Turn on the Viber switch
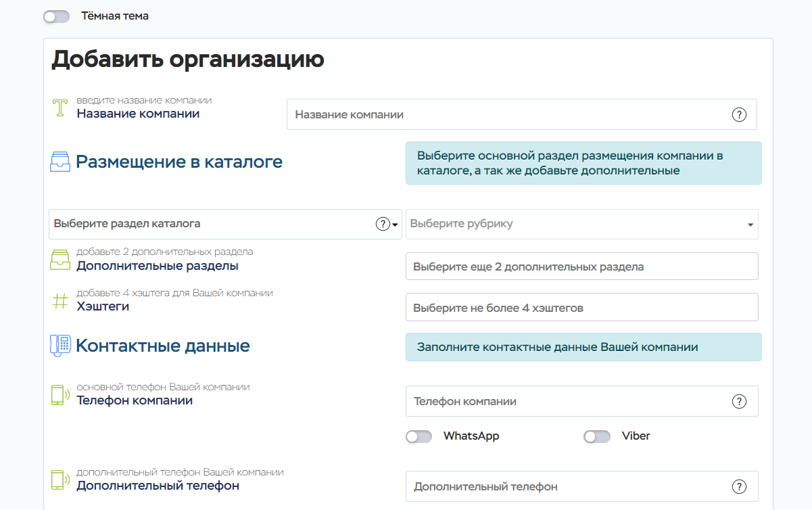Screen dimensions: 812x510 point(597,437)
